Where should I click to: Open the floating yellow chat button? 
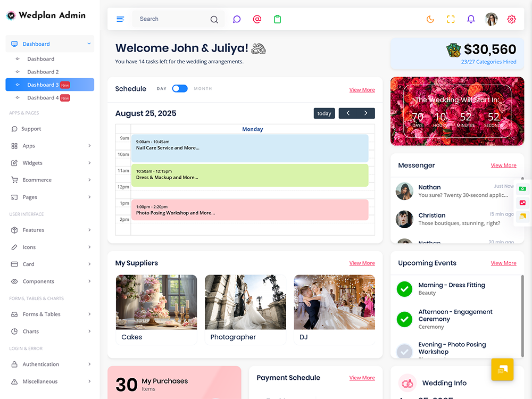[502, 370]
